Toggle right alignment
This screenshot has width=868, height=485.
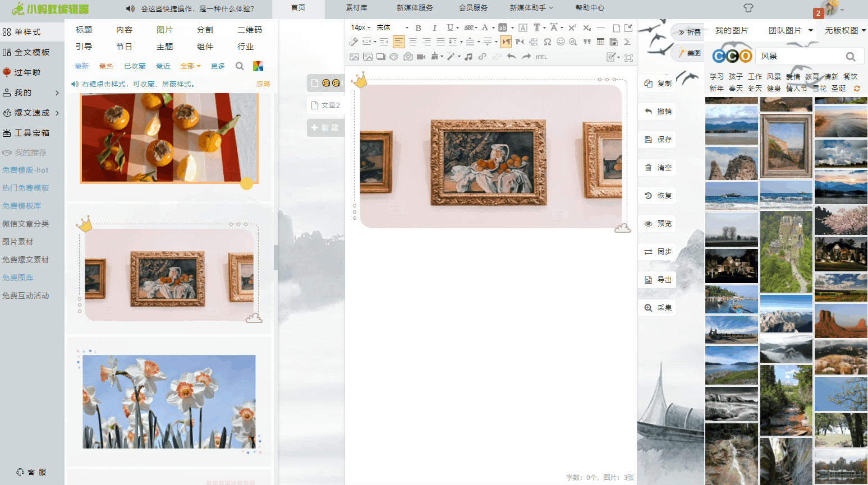tap(427, 41)
